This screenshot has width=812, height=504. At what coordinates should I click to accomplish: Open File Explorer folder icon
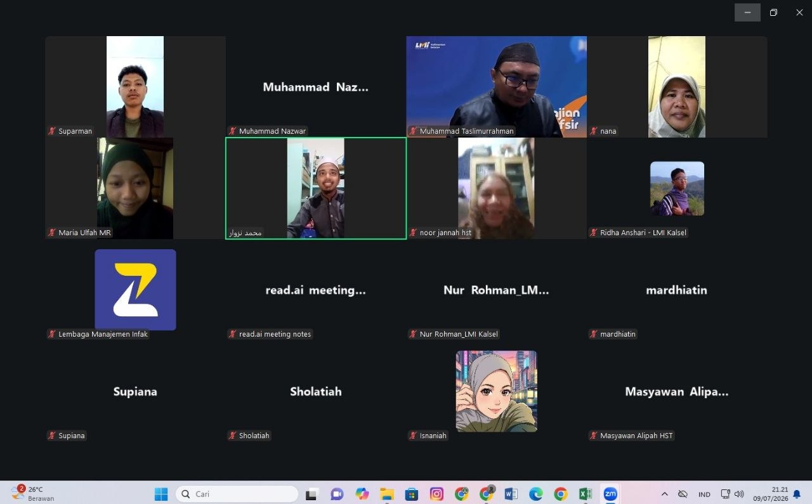click(x=387, y=494)
